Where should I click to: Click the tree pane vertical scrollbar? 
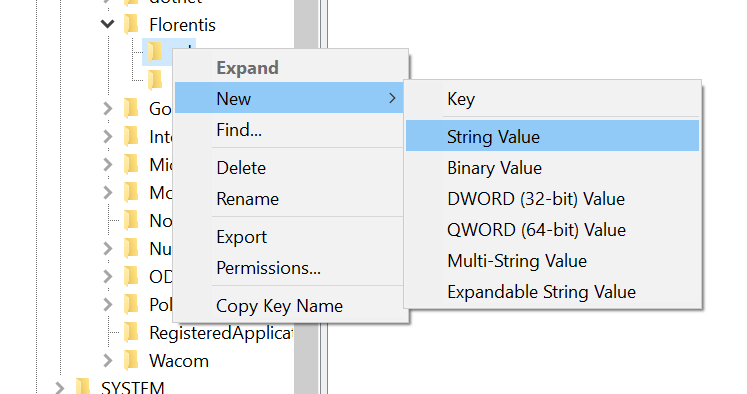tap(306, 197)
